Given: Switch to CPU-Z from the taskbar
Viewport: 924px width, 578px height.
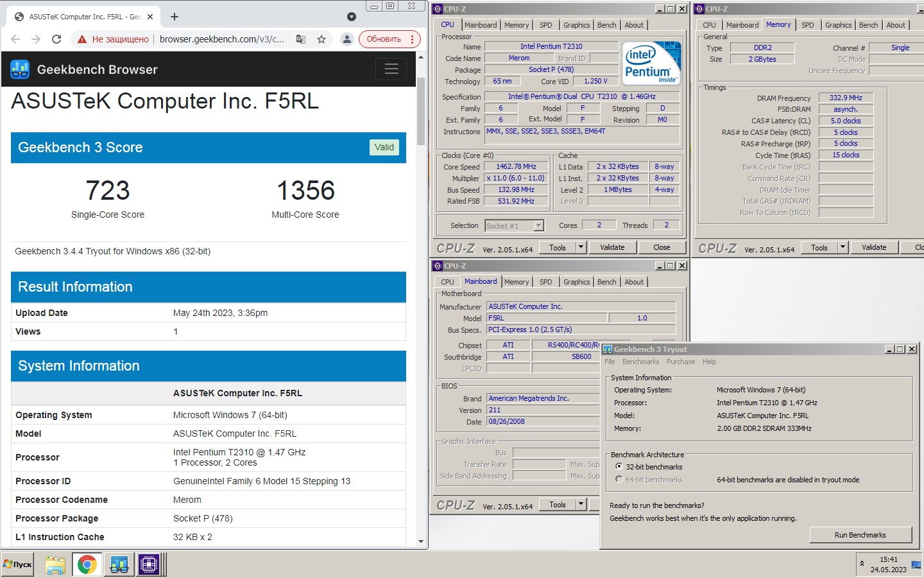Looking at the screenshot, I should point(149,565).
